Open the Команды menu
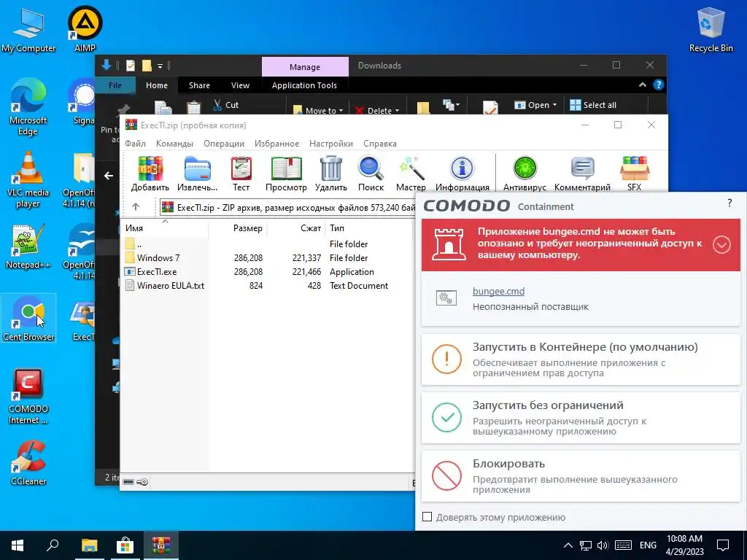 (174, 144)
